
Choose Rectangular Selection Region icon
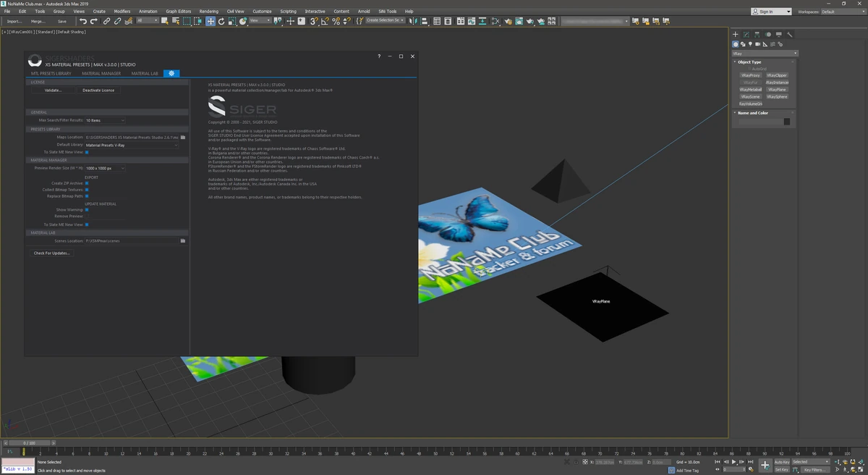(187, 21)
